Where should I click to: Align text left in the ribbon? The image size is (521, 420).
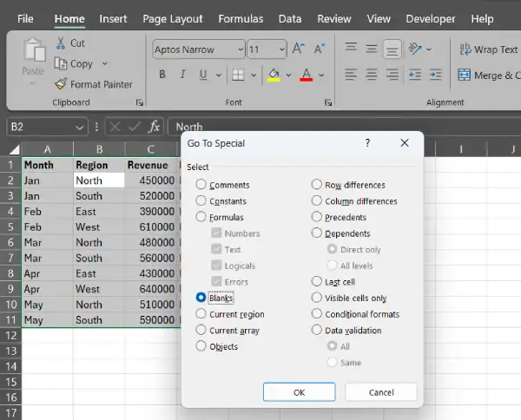(x=351, y=75)
